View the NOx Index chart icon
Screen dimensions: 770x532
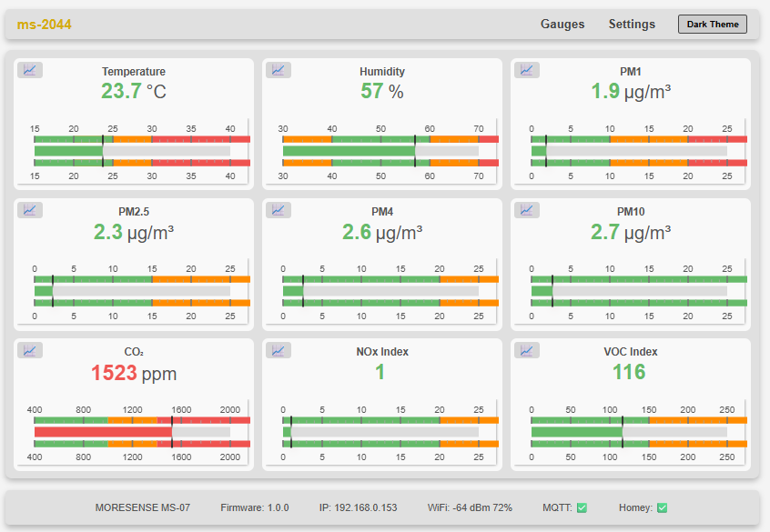279,350
